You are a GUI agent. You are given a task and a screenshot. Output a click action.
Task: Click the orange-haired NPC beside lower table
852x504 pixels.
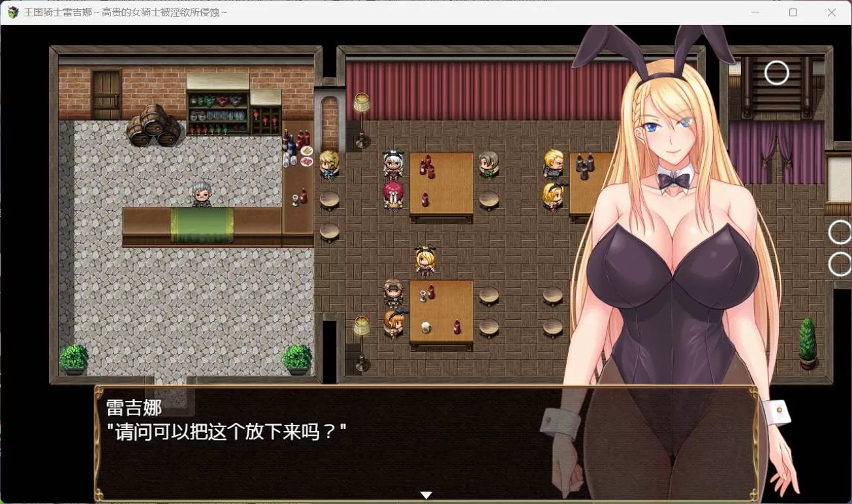pos(393,324)
